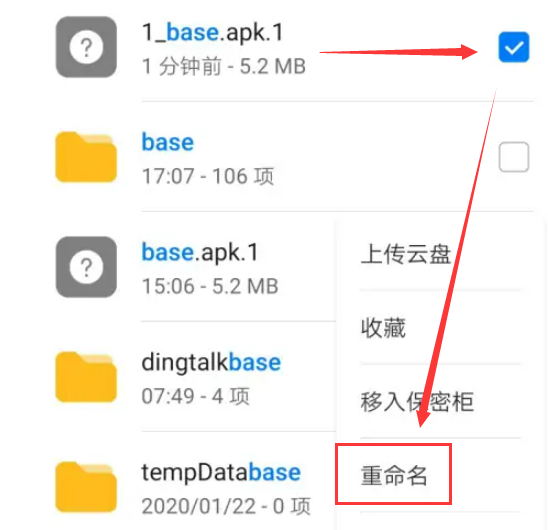Screen dimensions: 548x530
Task: Uncheck the 1_base.apk.1 checkbox
Action: point(514,47)
